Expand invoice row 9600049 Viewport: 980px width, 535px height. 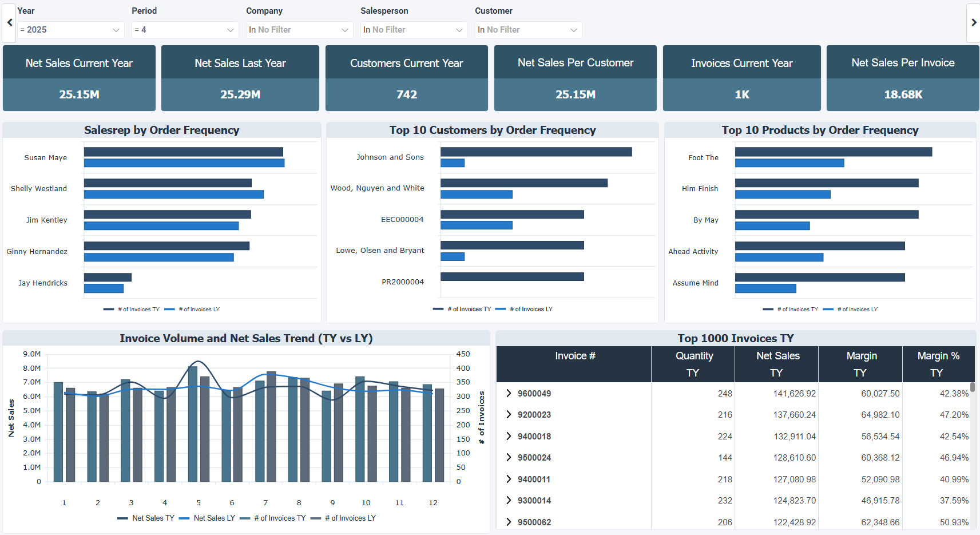pyautogui.click(x=509, y=393)
